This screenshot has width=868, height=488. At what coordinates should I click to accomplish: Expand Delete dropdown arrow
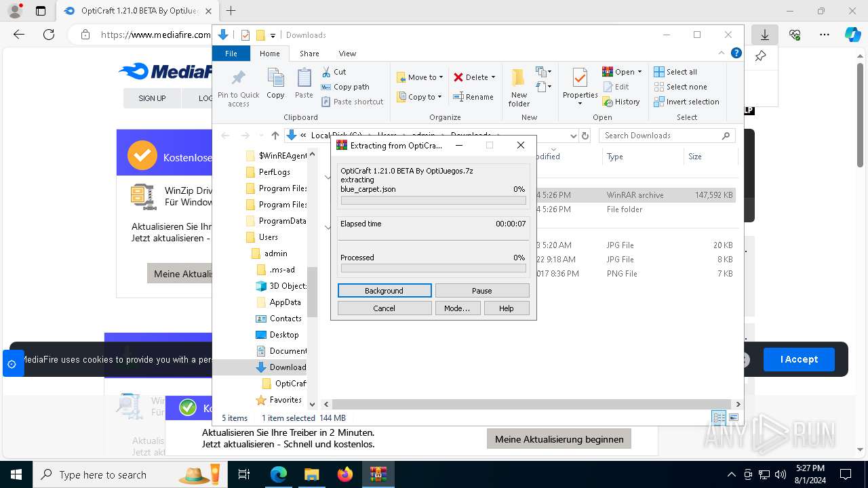coord(493,77)
